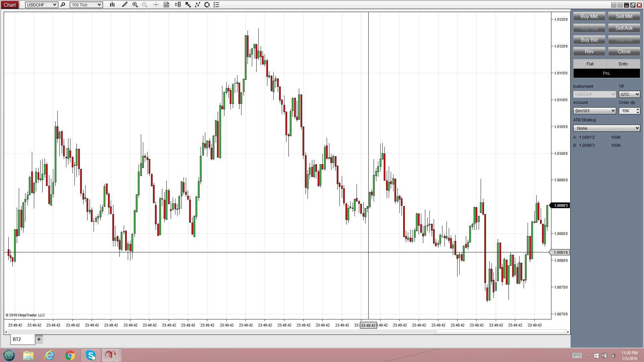Click the Chart Trader panel icon
The image size is (644, 362).
(x=178, y=5)
